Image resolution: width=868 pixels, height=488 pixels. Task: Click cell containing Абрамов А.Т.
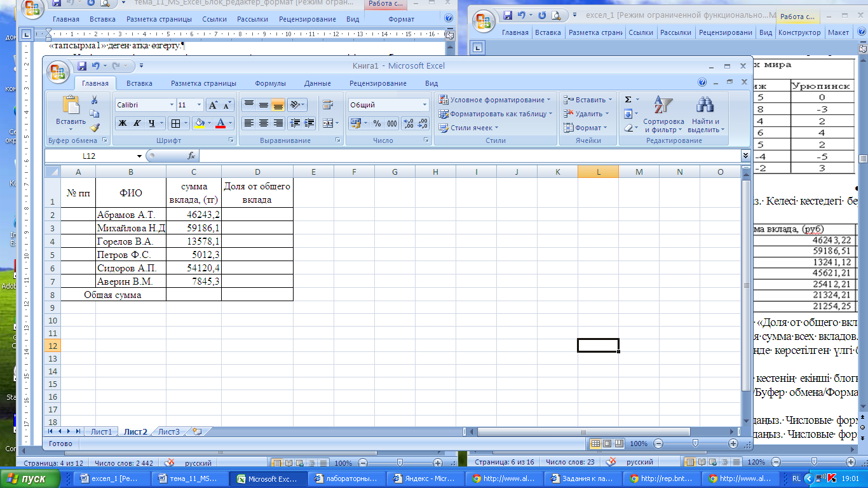click(x=130, y=215)
